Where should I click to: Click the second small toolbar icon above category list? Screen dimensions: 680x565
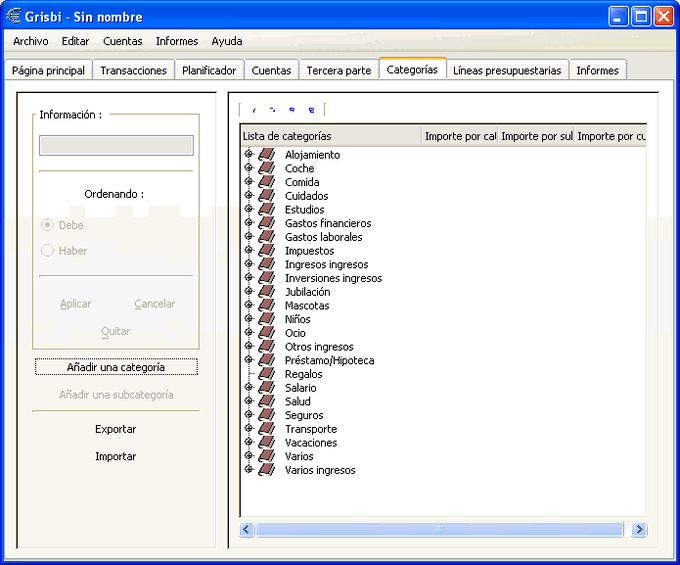pos(272,110)
